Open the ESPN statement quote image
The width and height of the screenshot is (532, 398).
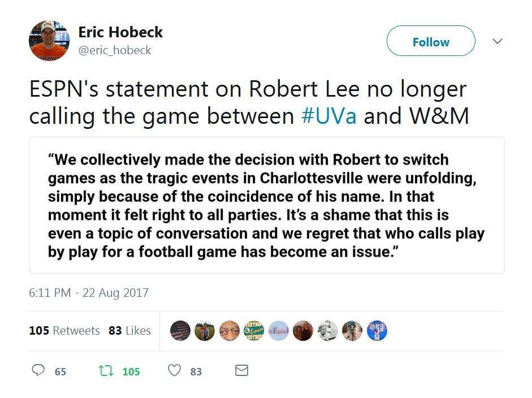coord(267,205)
